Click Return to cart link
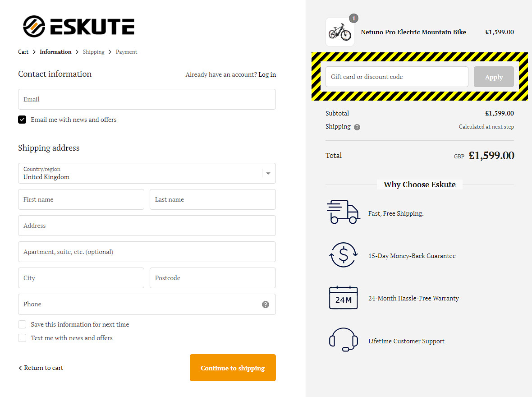 pos(41,368)
